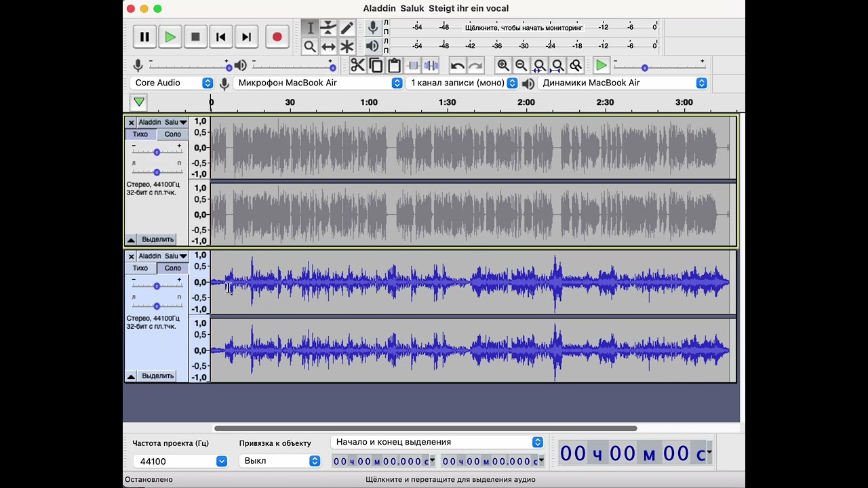Click Выделить on the first track

click(158, 239)
